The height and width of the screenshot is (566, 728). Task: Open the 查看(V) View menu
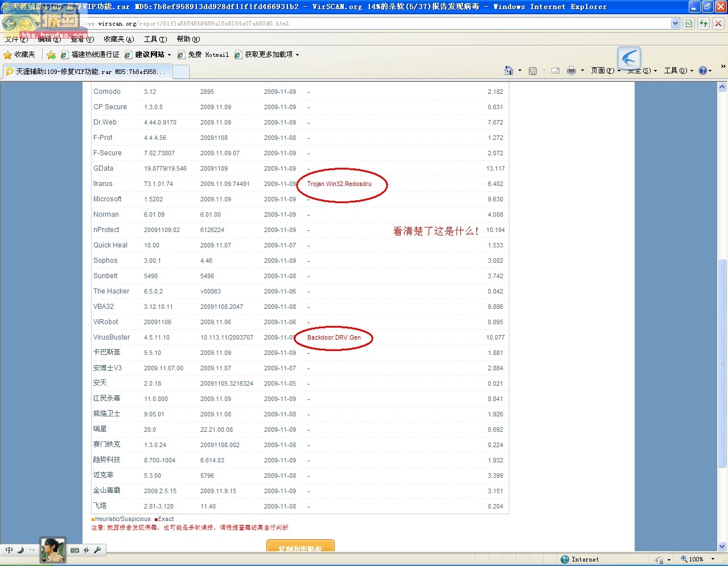[82, 39]
